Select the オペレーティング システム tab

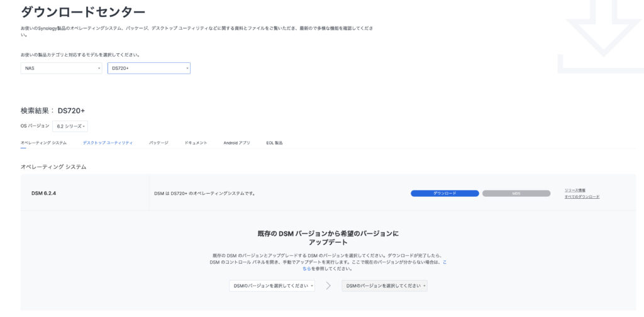[x=43, y=143]
